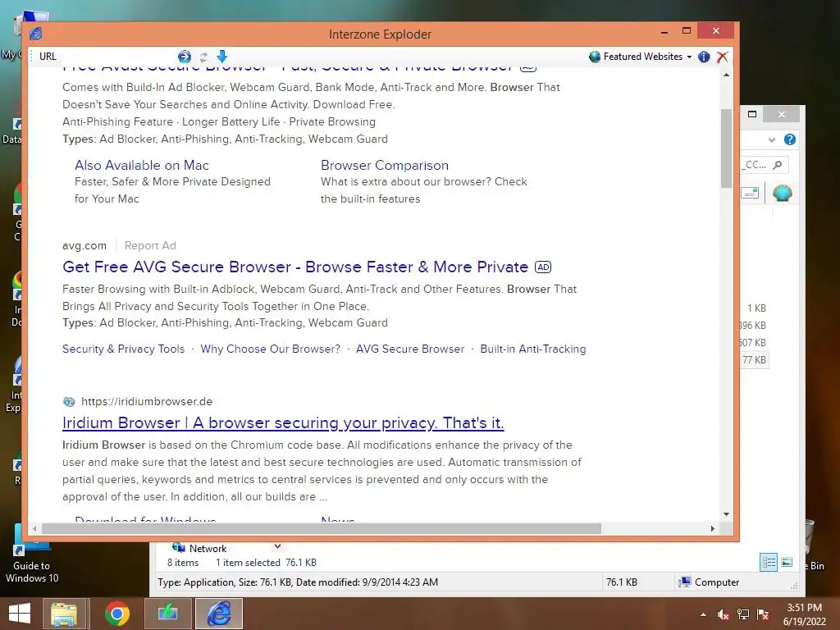This screenshot has width=840, height=630.
Task: Open the Browser Comparison link
Action: click(385, 165)
